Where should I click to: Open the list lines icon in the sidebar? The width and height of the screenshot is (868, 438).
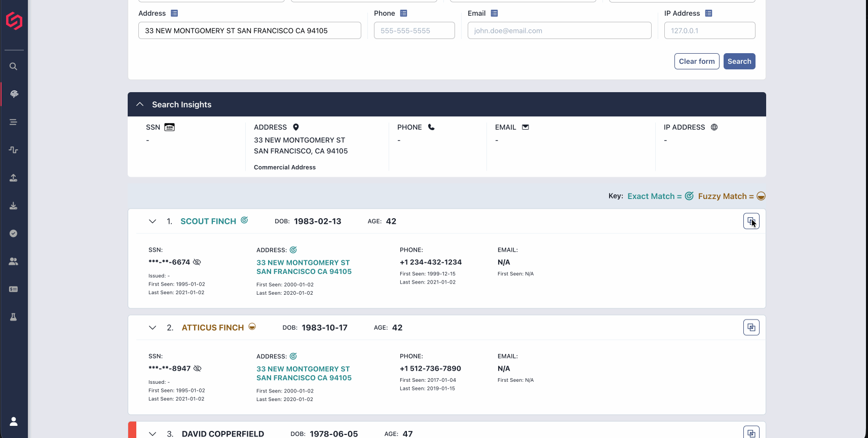click(14, 122)
